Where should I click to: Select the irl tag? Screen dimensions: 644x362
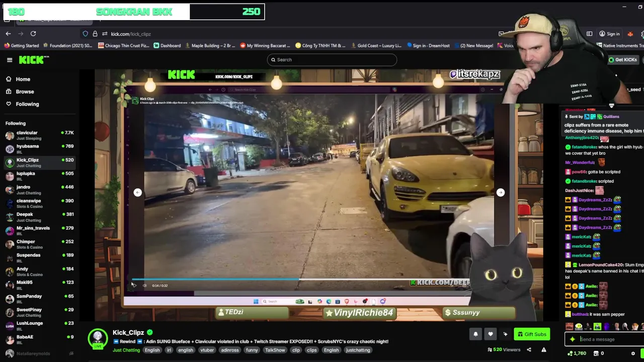tap(169, 350)
